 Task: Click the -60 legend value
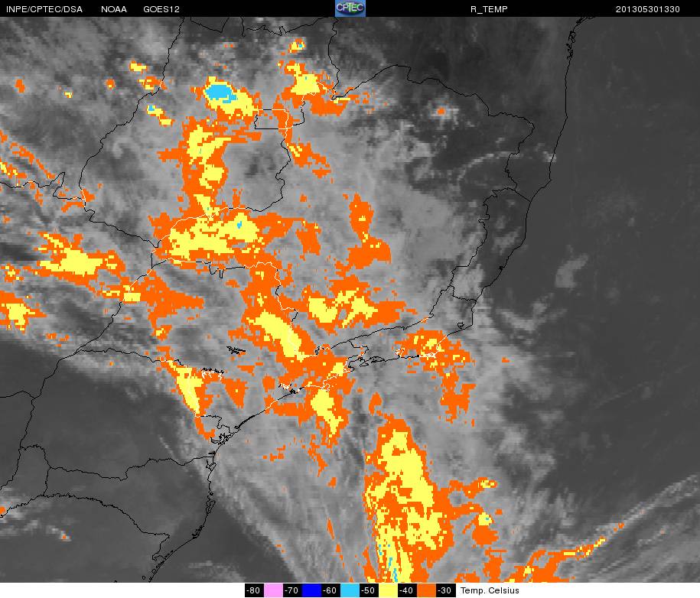click(x=330, y=590)
